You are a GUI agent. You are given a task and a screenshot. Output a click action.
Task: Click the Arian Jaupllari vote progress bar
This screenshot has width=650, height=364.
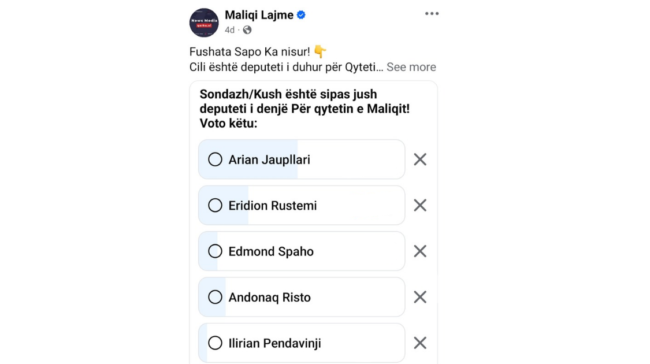(302, 159)
